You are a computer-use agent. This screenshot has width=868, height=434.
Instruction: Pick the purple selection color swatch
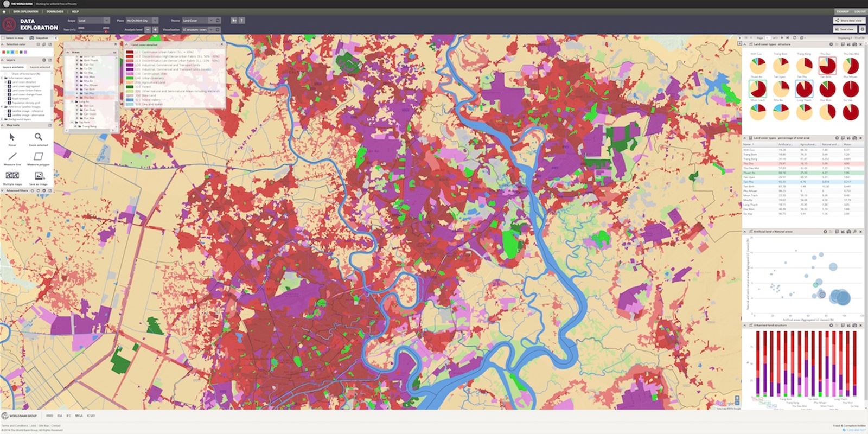click(25, 52)
